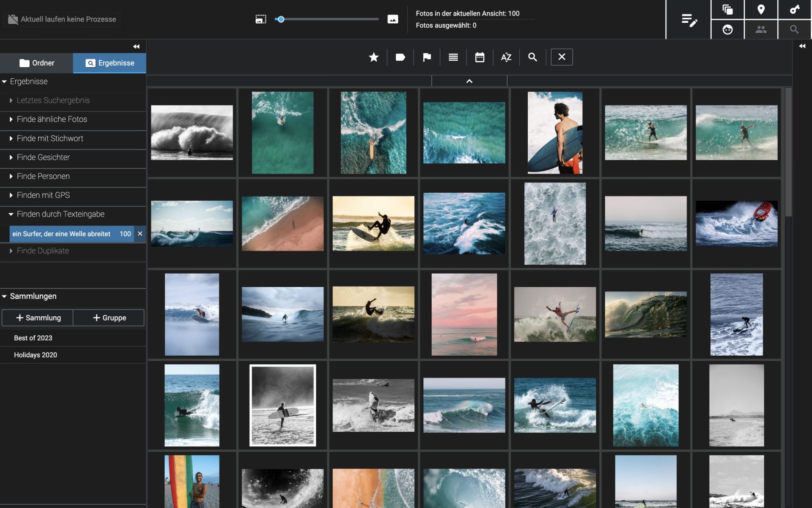Remove the surfer text search result
This screenshot has width=812, height=508.
point(140,234)
